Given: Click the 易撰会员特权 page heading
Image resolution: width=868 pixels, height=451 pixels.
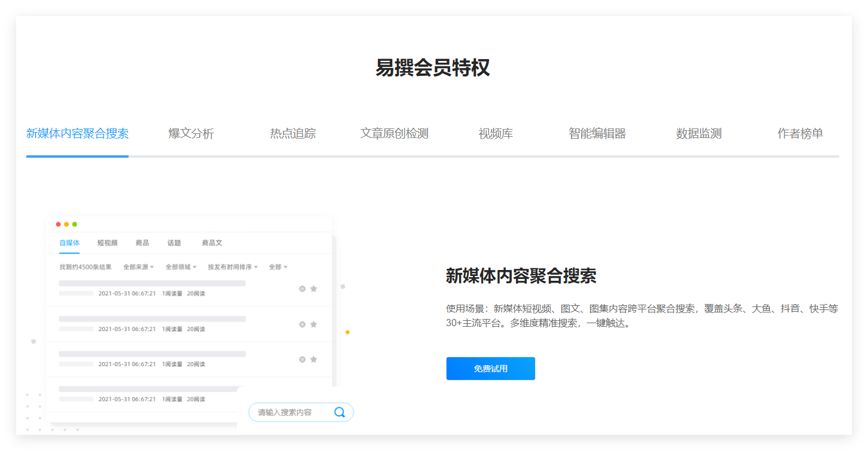Looking at the screenshot, I should (433, 68).
